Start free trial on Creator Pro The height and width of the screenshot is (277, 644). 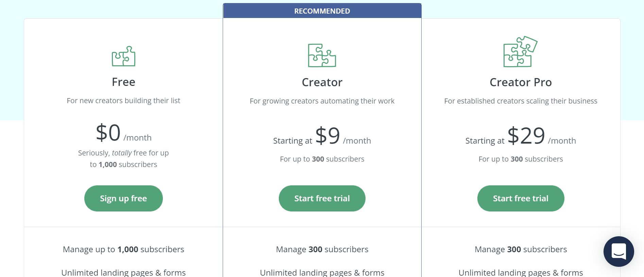(x=521, y=198)
